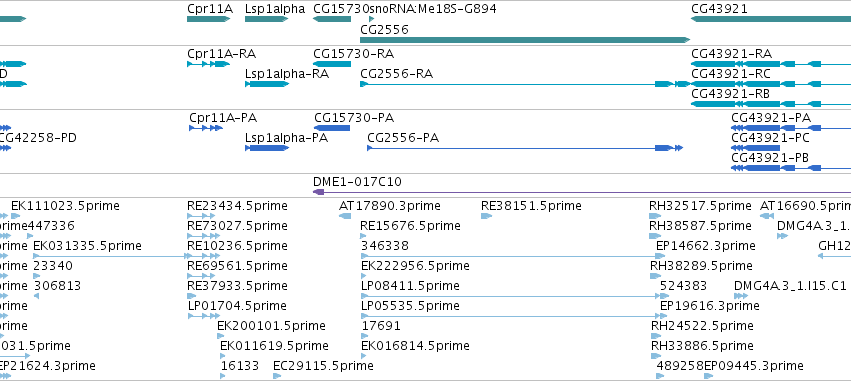Select EST LP01704.5prime
Image resolution: width=851 pixels, height=381 pixels.
237,306
